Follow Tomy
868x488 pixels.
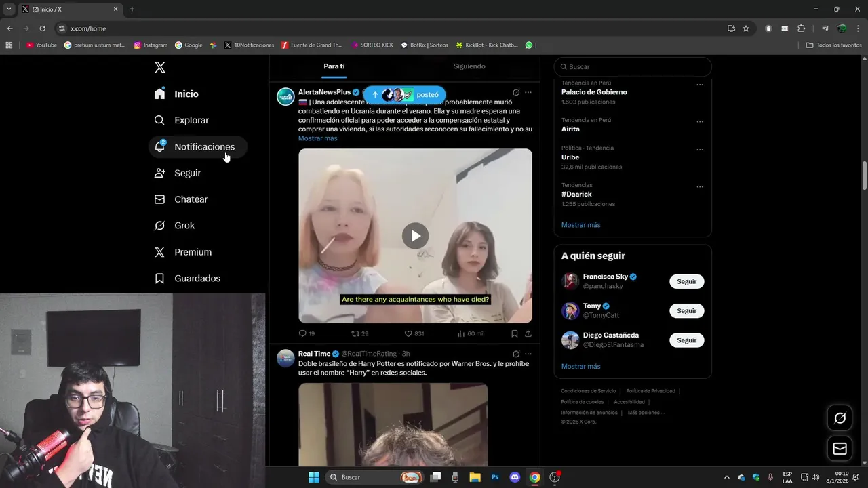coord(686,311)
